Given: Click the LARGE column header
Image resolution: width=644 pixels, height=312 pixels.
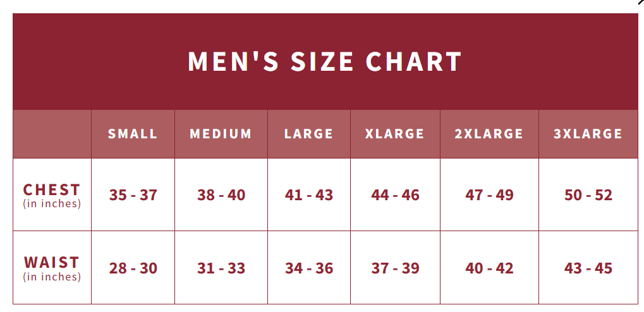Looking at the screenshot, I should (x=308, y=134).
